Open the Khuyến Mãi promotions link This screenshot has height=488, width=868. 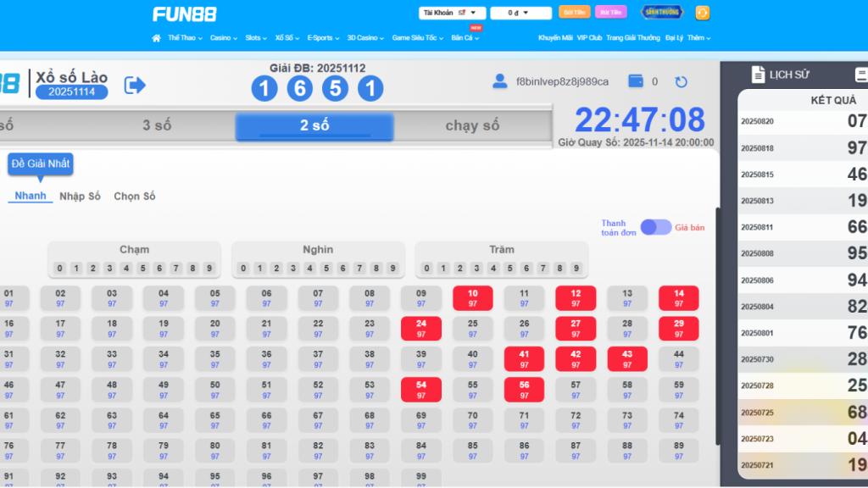(555, 38)
